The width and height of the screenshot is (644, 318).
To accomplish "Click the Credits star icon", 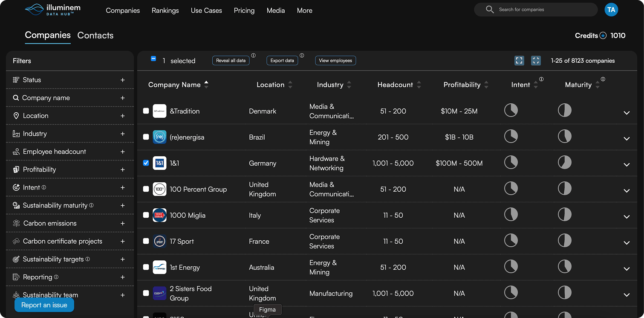I will tap(603, 36).
